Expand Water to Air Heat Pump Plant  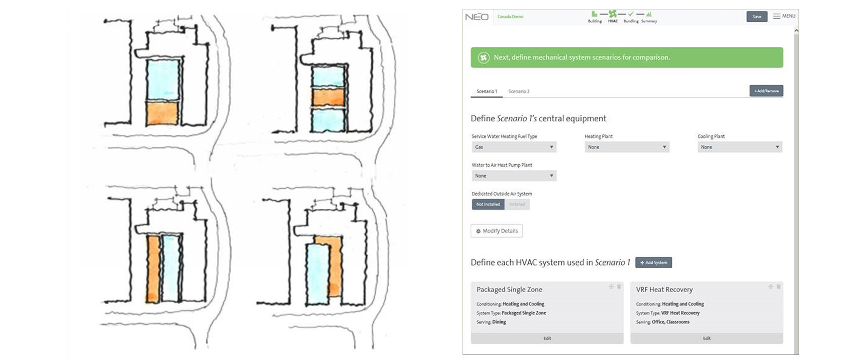(x=514, y=176)
